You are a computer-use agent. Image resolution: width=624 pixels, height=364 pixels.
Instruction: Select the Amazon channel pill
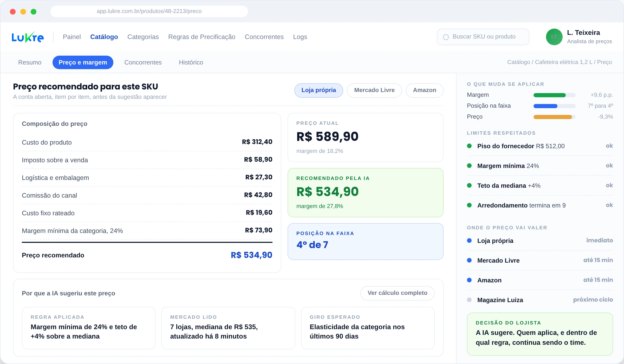click(x=424, y=90)
